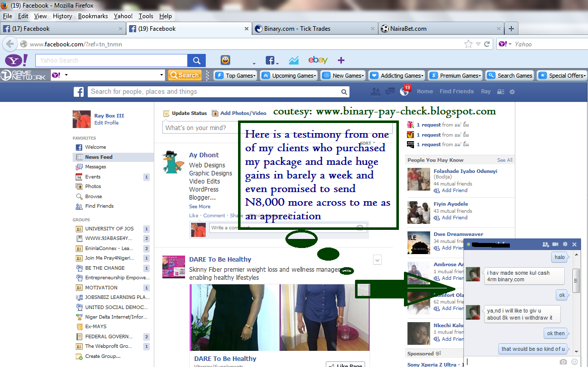Open chat window options gear
The width and height of the screenshot is (588, 367).
click(565, 244)
